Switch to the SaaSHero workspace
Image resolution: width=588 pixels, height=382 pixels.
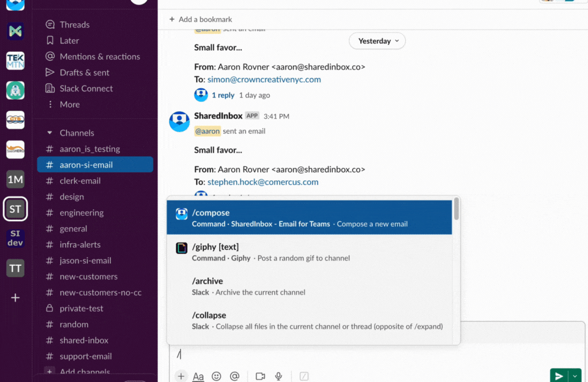click(16, 150)
